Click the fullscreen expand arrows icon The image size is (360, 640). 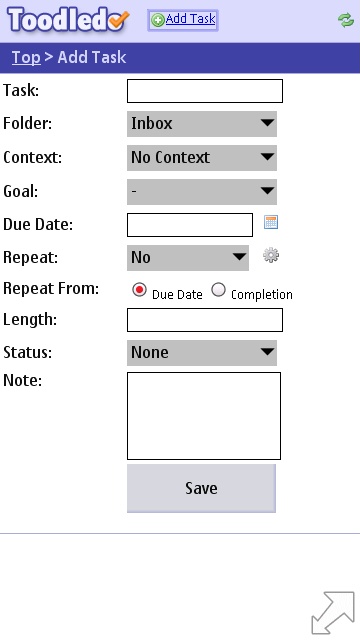click(x=333, y=613)
